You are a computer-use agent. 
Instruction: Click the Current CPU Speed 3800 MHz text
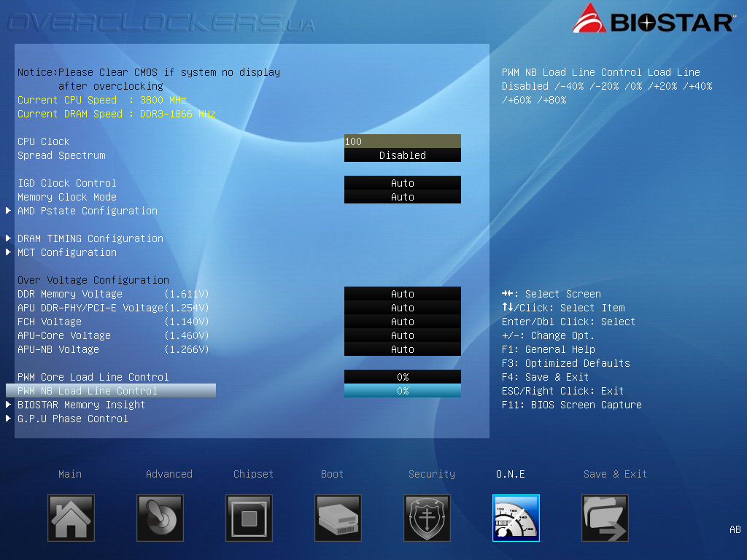pos(102,100)
